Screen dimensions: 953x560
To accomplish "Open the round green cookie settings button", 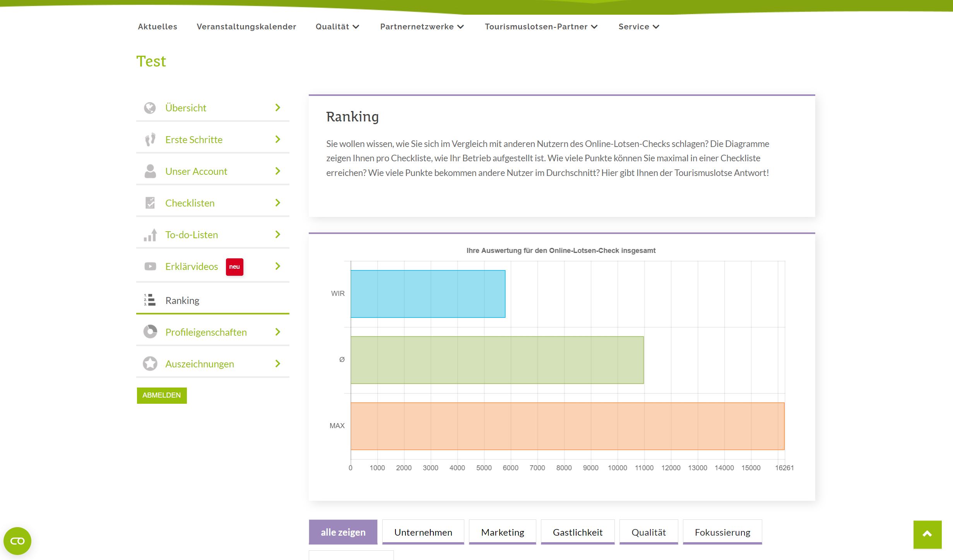I will [17, 541].
